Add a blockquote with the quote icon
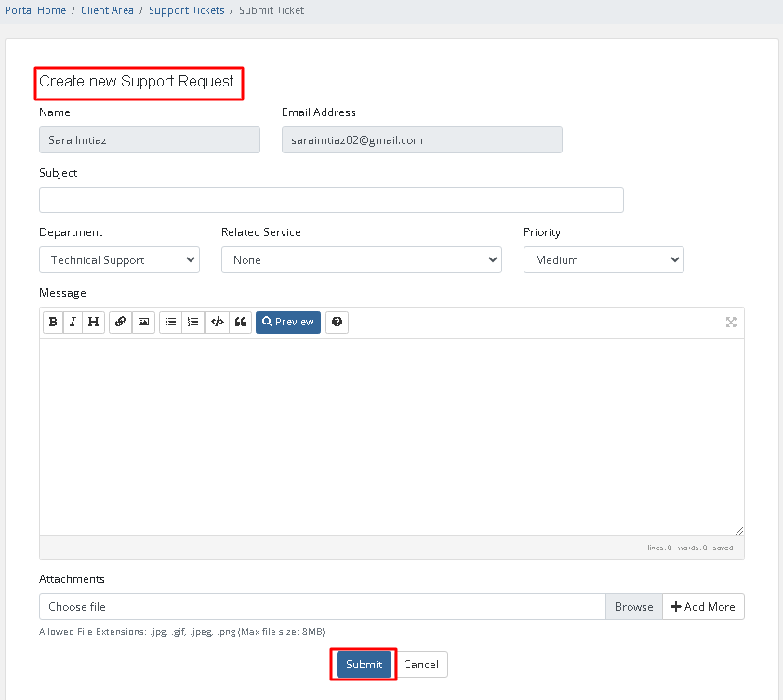This screenshot has width=783, height=700. [240, 323]
